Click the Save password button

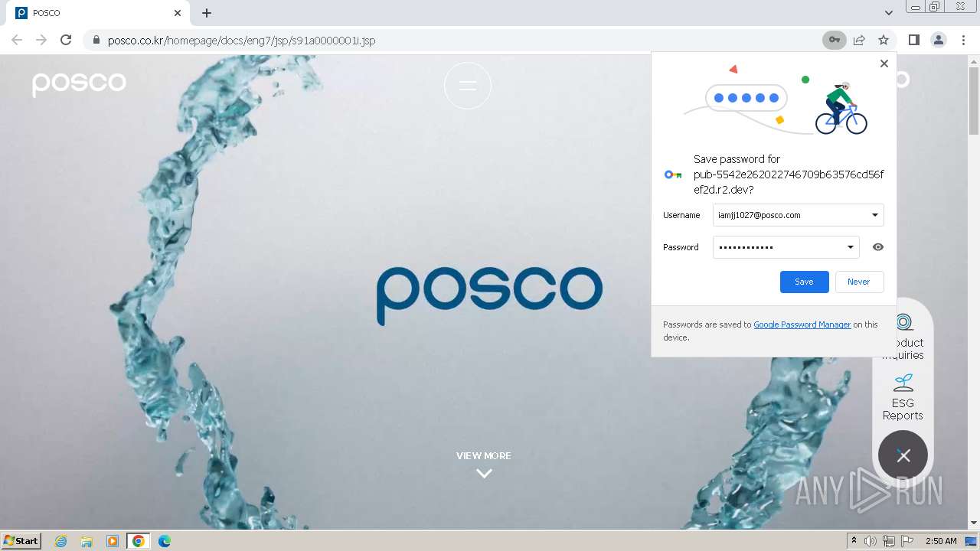804,282
